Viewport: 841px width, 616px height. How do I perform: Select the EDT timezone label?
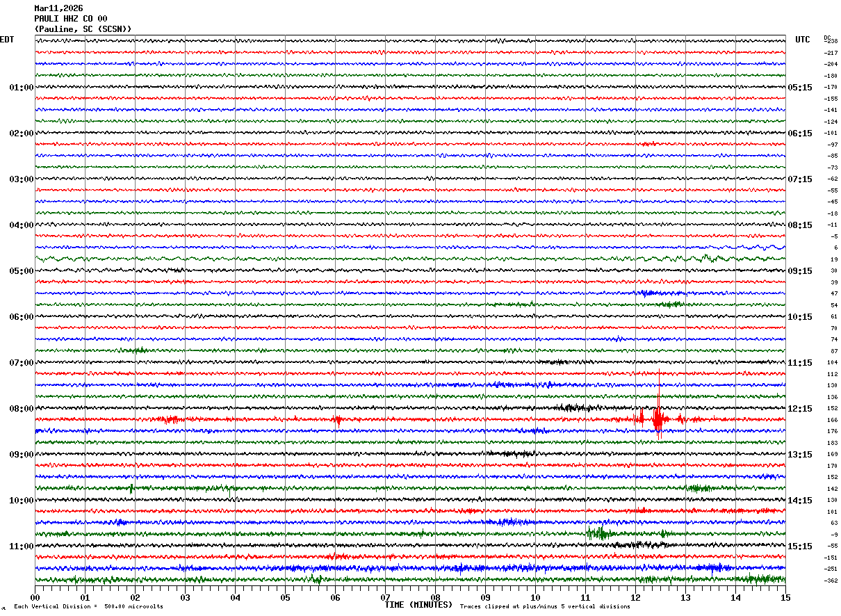tap(7, 40)
